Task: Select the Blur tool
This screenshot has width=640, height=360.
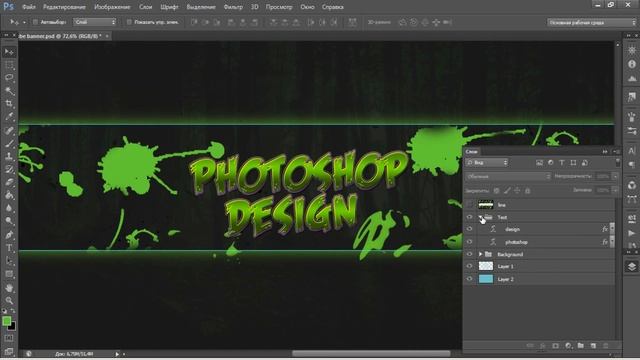Action: pyautogui.click(x=9, y=208)
